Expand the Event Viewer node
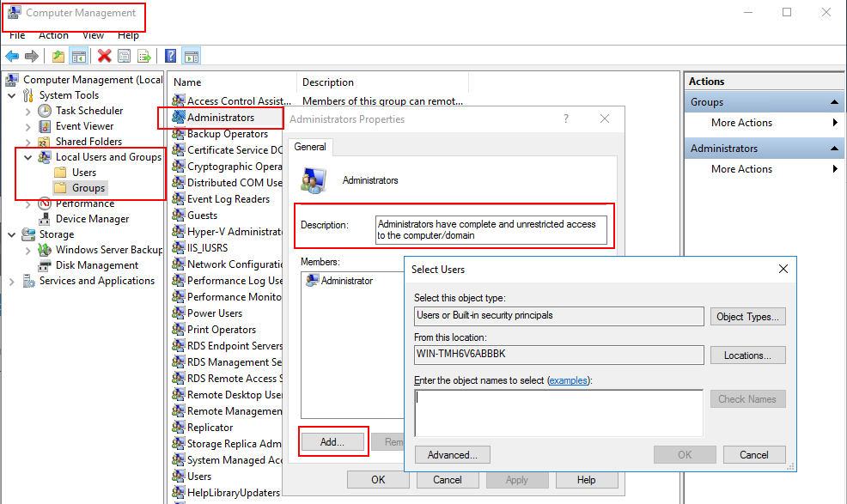This screenshot has width=847, height=504. tap(28, 127)
